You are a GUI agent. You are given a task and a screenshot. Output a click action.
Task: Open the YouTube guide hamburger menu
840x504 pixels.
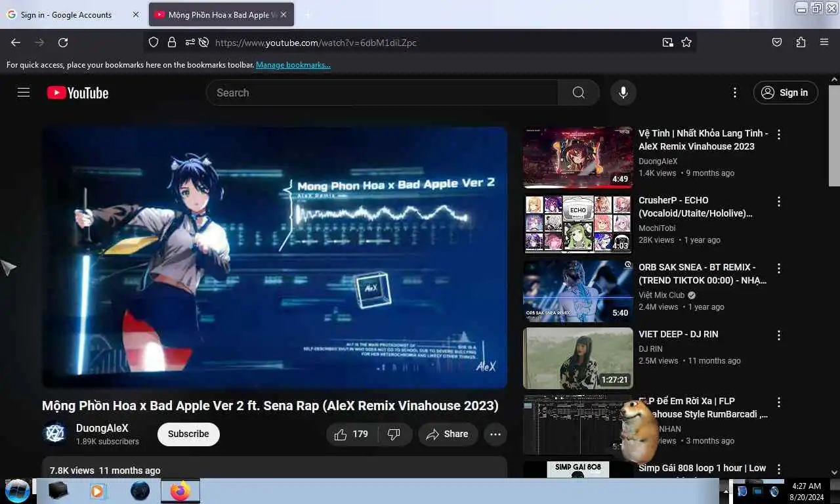point(24,93)
